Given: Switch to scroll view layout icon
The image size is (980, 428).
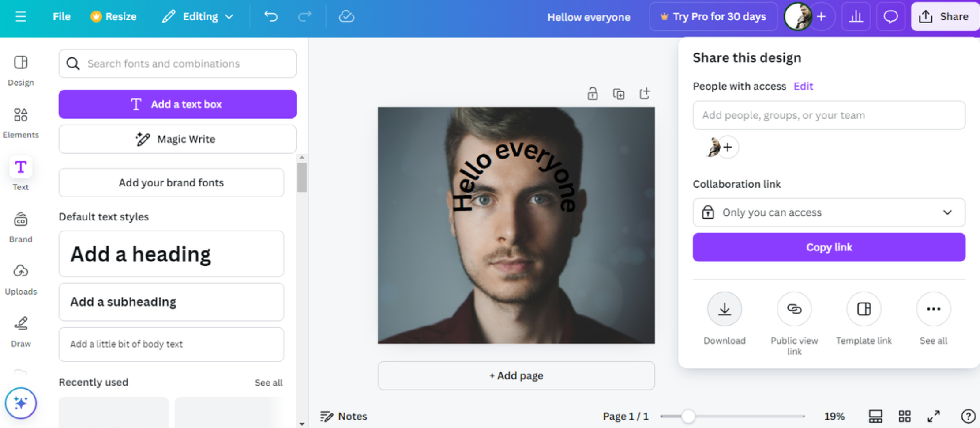Looking at the screenshot, I should click(x=875, y=416).
